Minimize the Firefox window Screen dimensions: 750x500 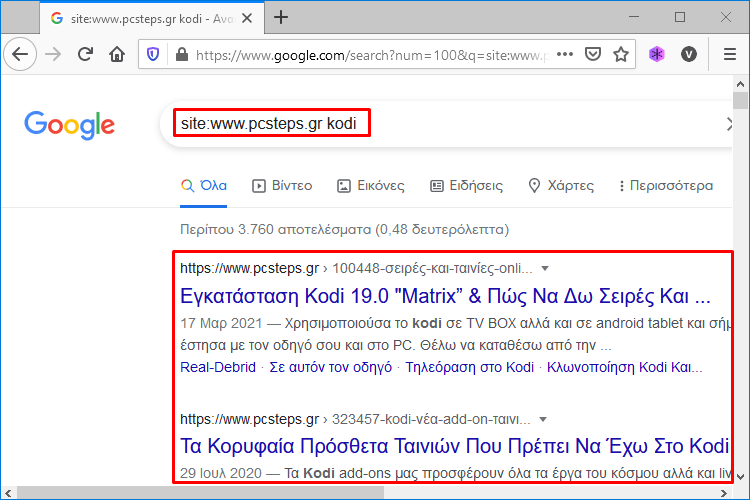tap(634, 17)
